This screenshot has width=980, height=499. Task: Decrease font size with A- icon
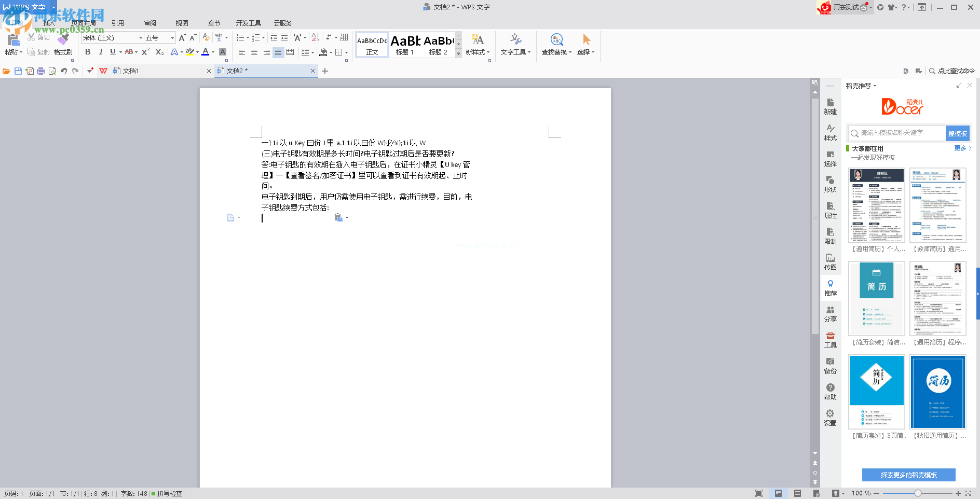pos(193,37)
